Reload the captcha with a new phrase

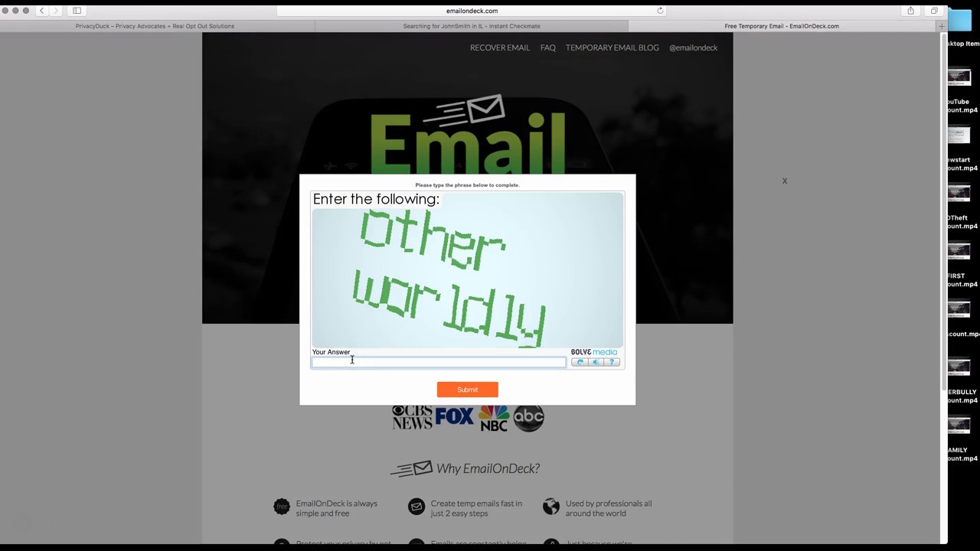[x=580, y=362]
